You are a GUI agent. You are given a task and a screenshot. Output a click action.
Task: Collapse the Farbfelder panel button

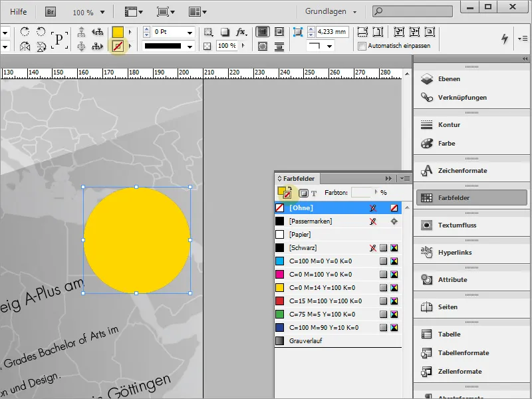tap(471, 198)
